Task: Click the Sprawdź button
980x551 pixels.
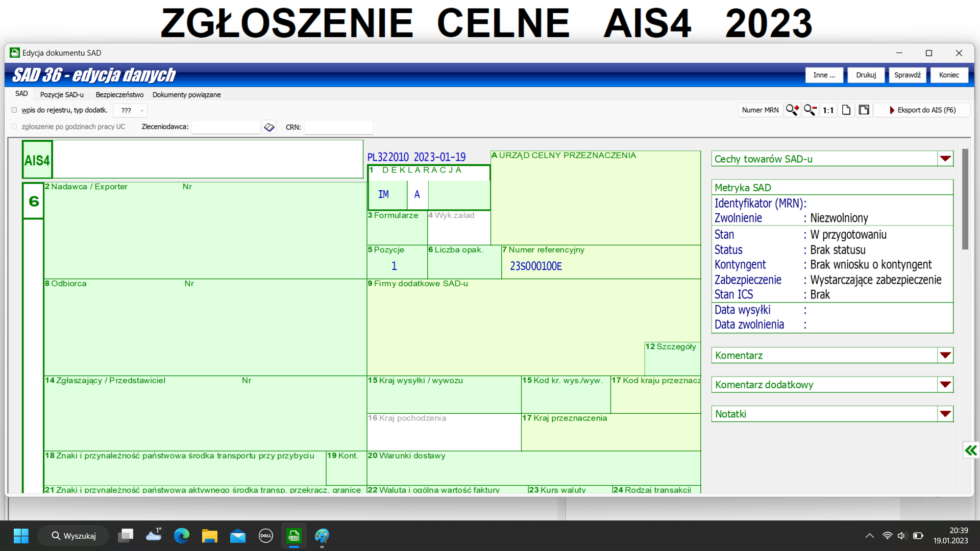Action: tap(907, 75)
